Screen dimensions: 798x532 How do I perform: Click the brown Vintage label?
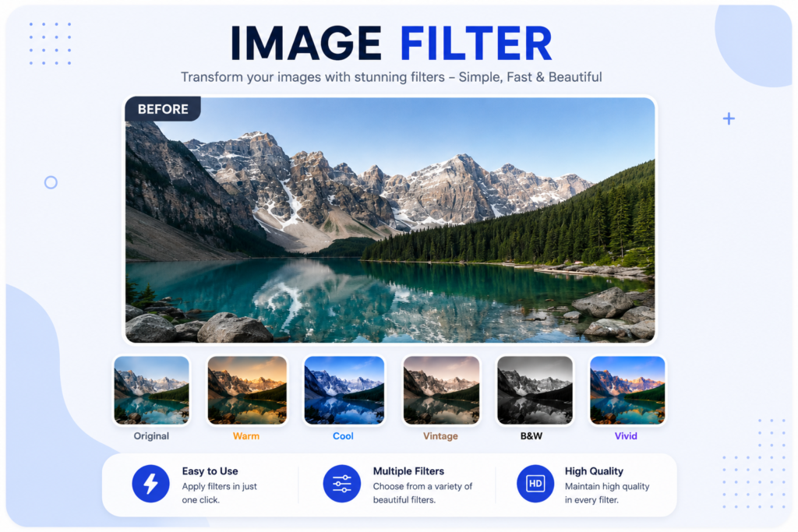441,436
